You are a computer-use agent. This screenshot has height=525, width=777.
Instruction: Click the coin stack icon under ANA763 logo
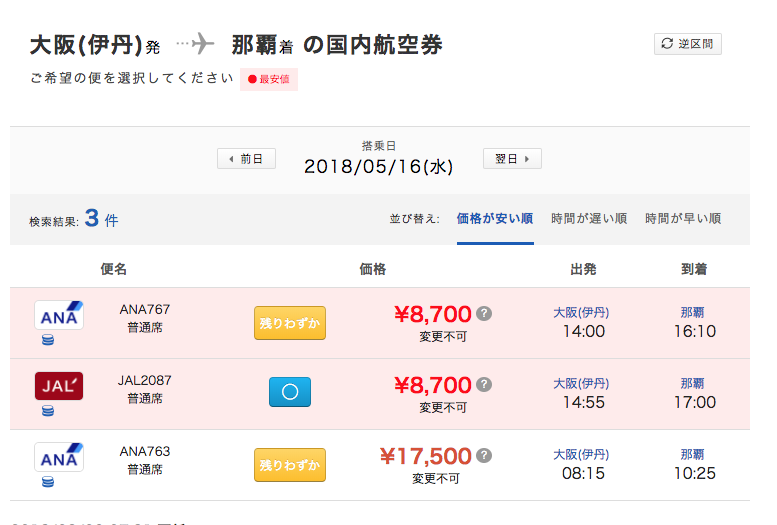click(x=48, y=481)
